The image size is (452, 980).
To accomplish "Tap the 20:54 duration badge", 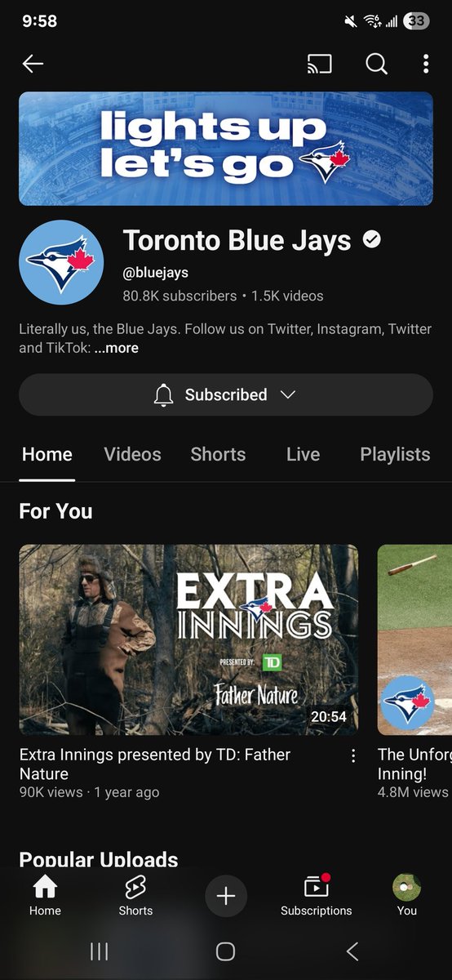I will (x=329, y=716).
